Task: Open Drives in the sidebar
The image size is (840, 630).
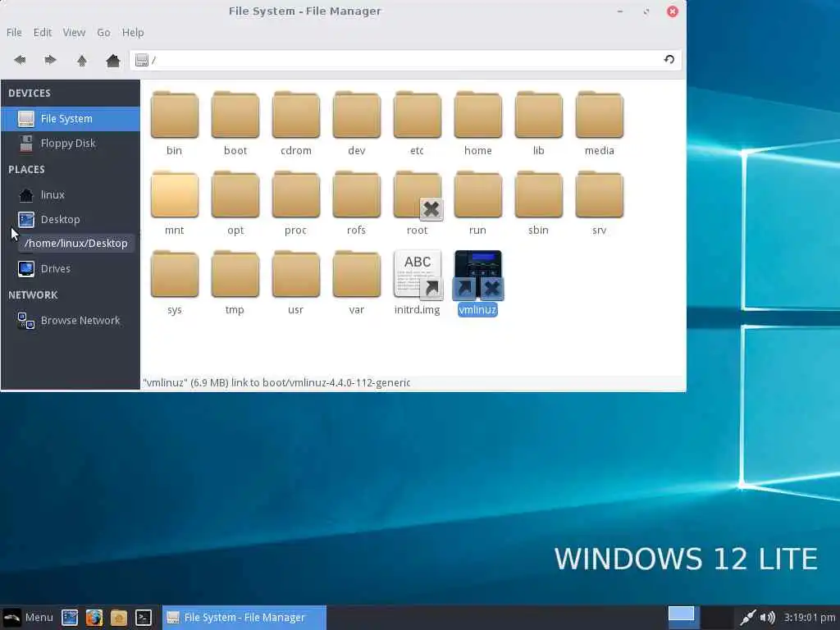Action: pos(71,268)
